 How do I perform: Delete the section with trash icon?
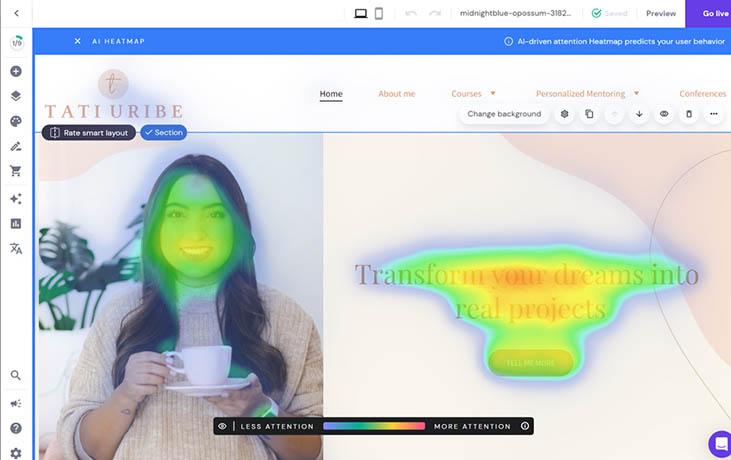[x=689, y=114]
